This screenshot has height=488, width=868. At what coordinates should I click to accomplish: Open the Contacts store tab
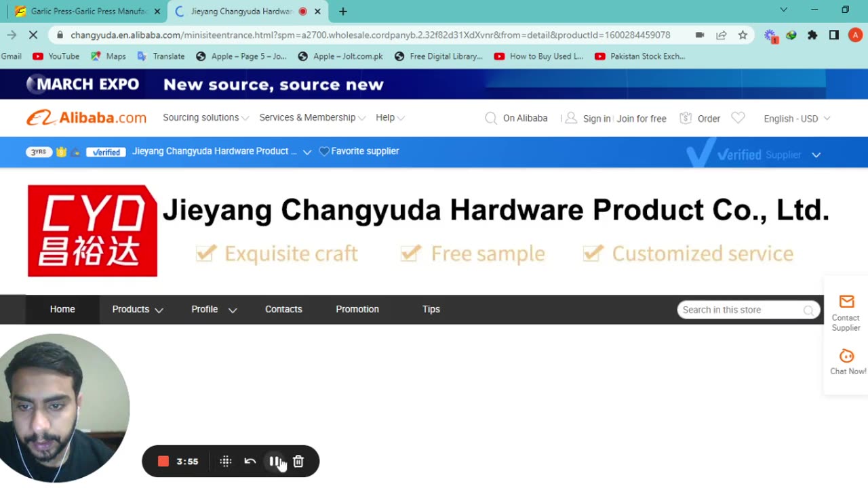(x=283, y=309)
